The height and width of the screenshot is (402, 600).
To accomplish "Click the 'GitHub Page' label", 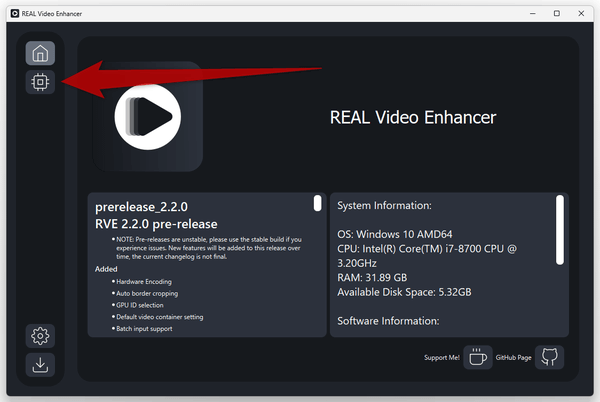I will 514,358.
